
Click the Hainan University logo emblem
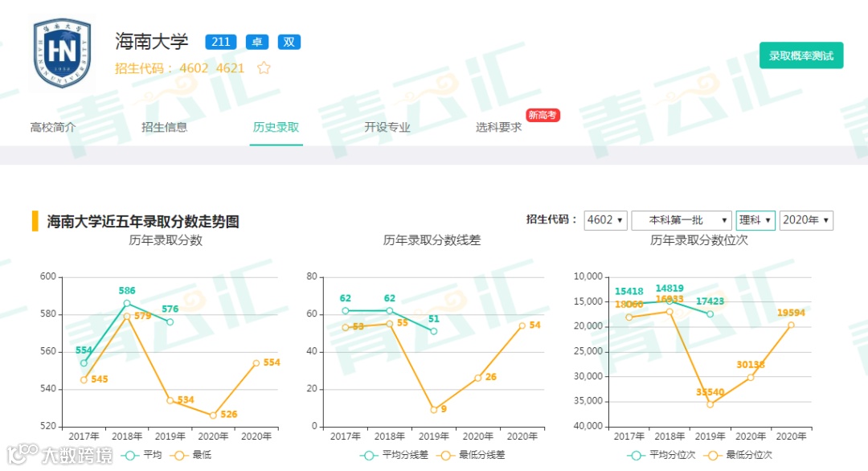click(62, 53)
